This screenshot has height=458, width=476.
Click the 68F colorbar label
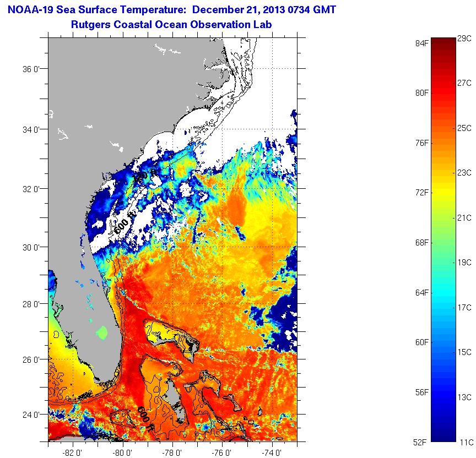coord(421,243)
